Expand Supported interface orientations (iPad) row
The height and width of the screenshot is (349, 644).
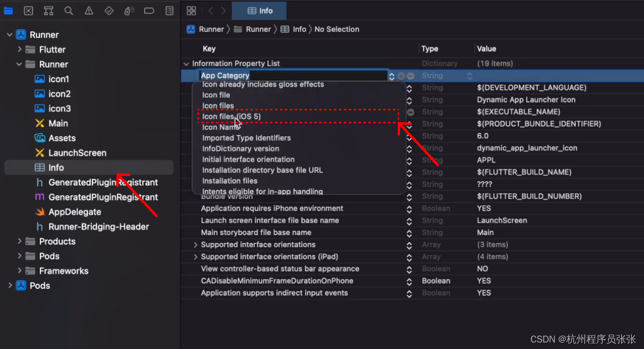click(x=195, y=257)
